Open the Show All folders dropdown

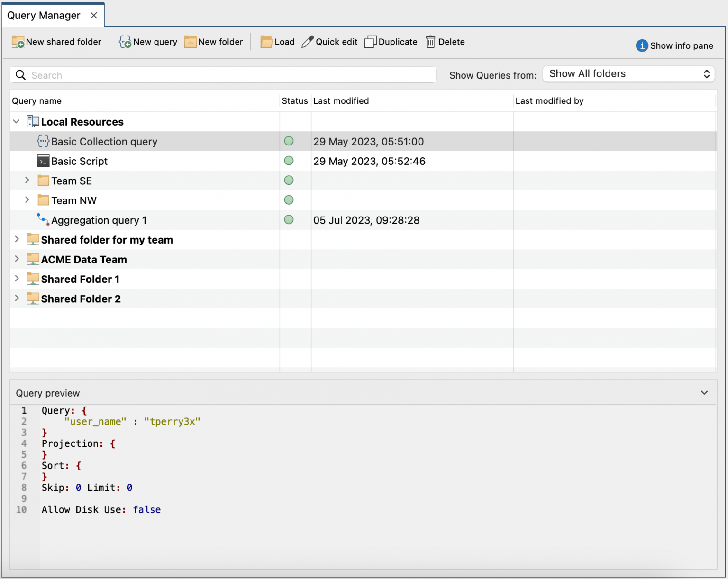628,74
